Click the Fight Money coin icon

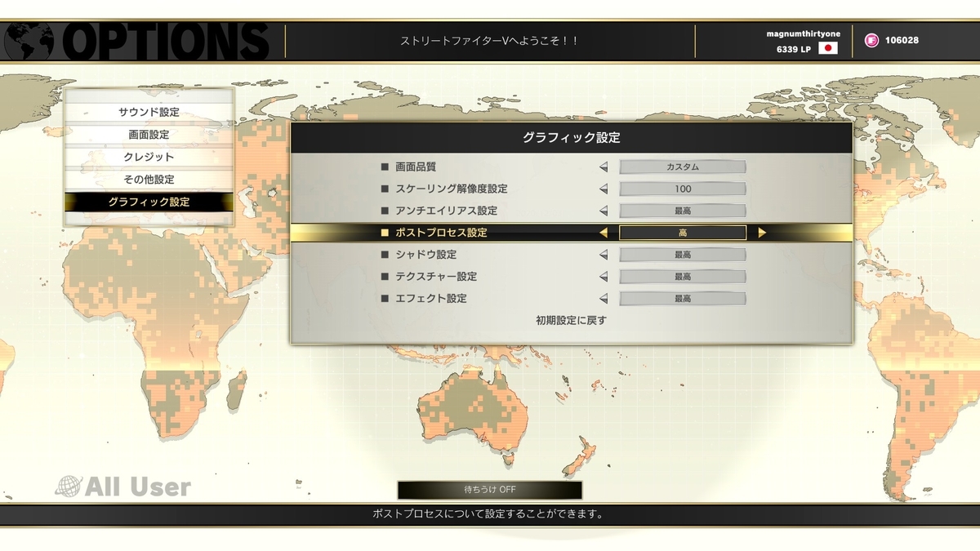point(871,40)
